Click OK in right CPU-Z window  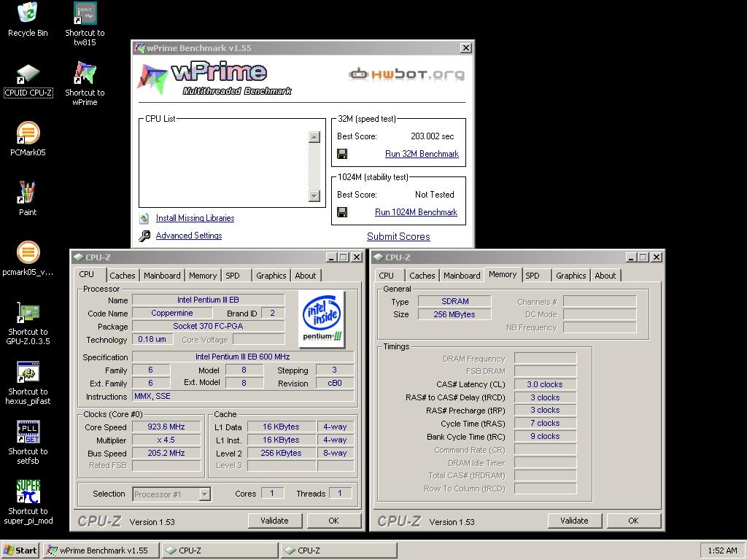click(x=633, y=521)
